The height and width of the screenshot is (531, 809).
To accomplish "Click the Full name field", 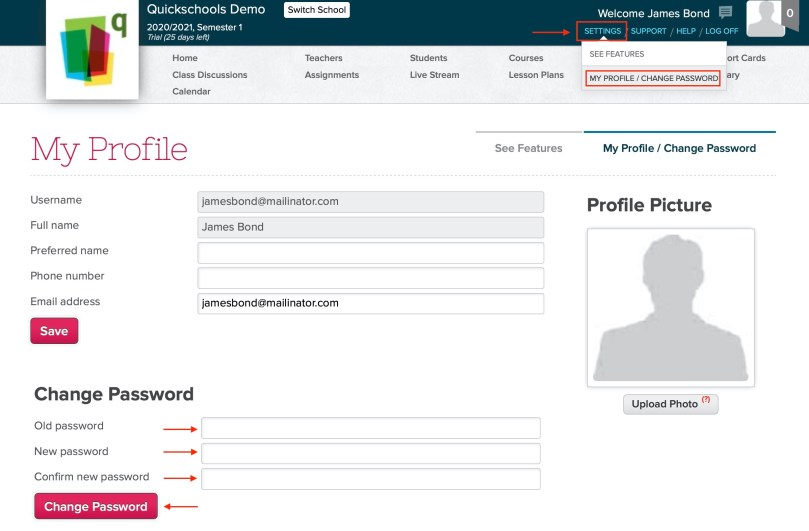I will (x=370, y=227).
